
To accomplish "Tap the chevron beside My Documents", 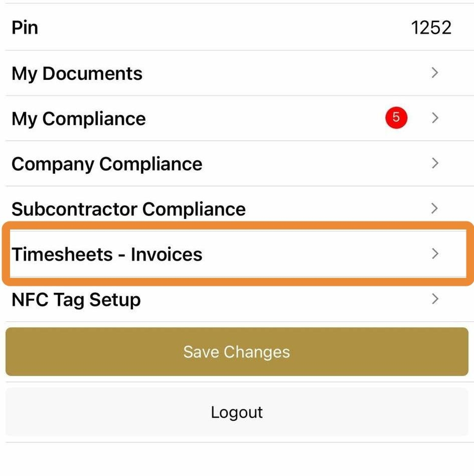I will coord(434,73).
